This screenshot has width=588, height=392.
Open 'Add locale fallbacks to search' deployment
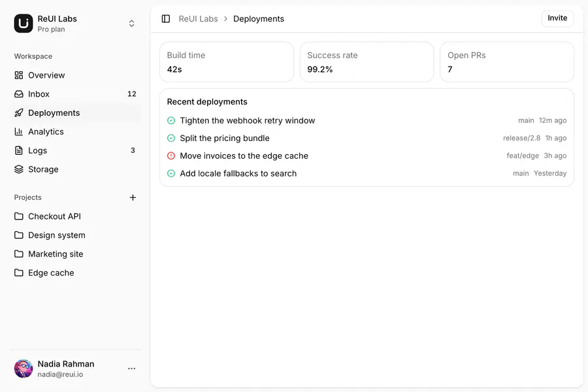[x=238, y=173]
